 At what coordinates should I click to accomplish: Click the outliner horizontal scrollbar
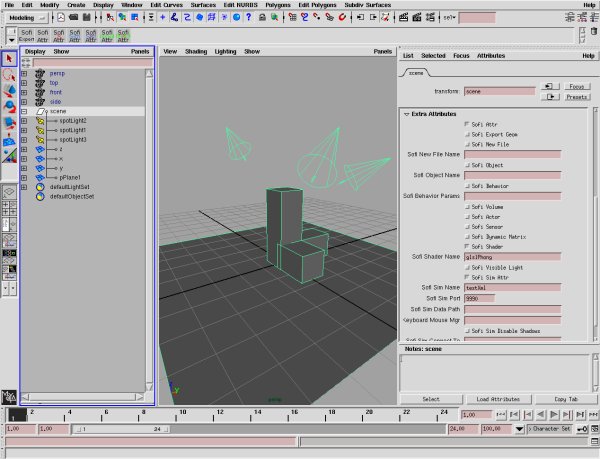pos(83,397)
